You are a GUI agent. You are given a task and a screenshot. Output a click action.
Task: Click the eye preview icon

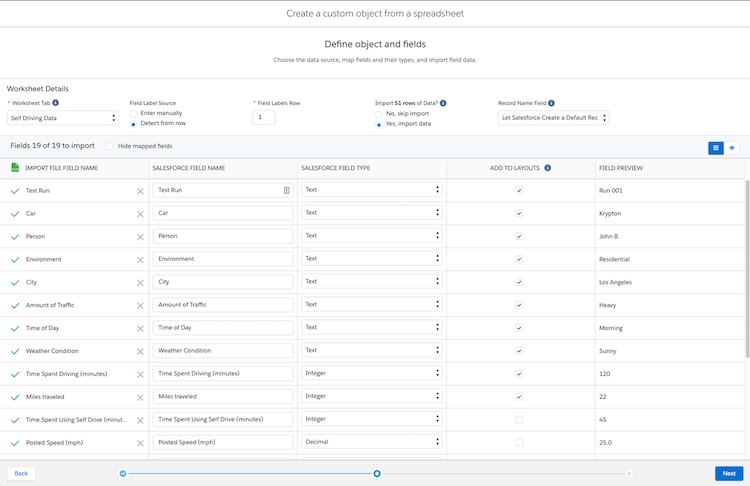(732, 148)
